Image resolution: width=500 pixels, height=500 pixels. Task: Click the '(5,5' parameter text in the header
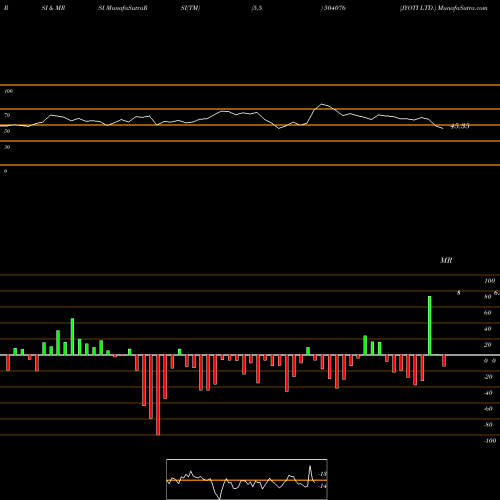point(257,8)
